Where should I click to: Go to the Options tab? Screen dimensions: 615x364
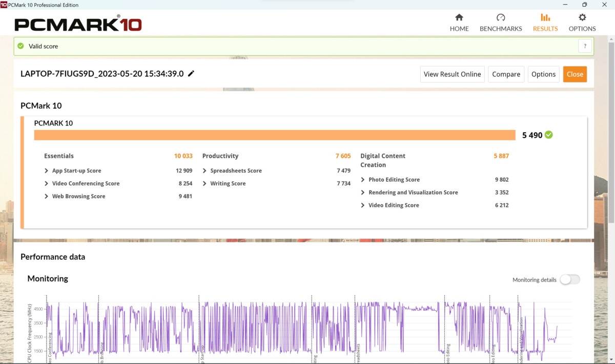point(582,23)
